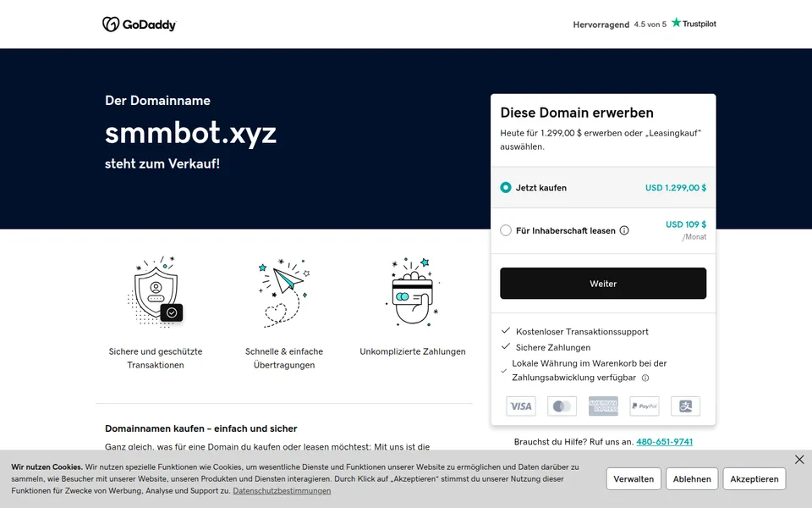Click the secure transactions shield illustration

(156, 292)
